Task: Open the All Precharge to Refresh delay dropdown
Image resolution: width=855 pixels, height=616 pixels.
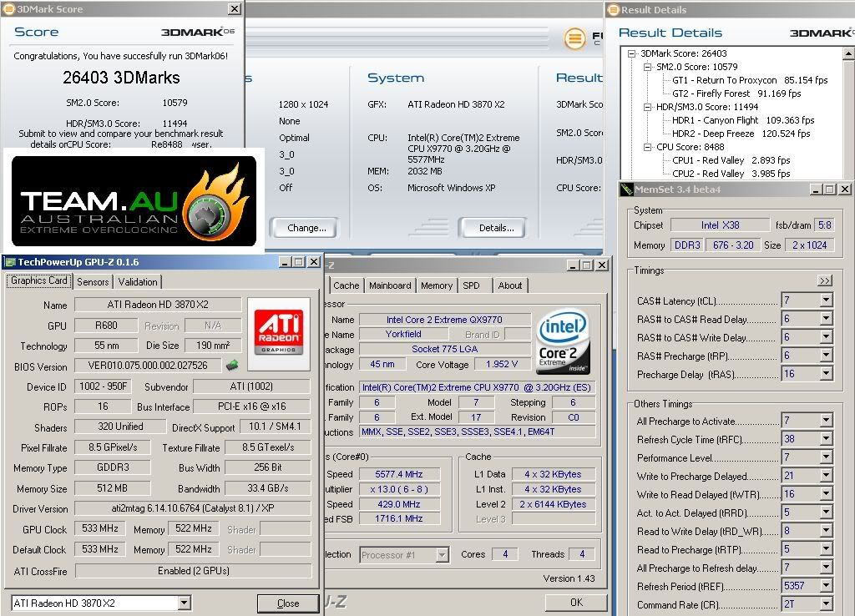Action: [826, 568]
